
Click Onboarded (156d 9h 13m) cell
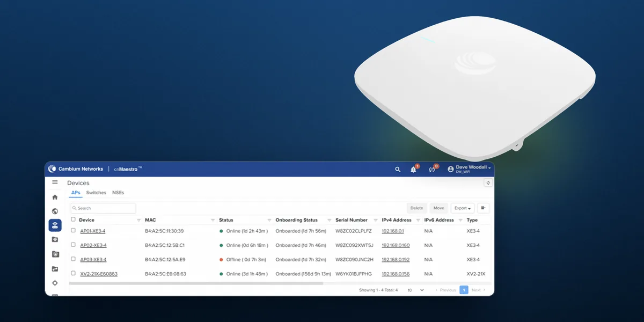coord(303,274)
